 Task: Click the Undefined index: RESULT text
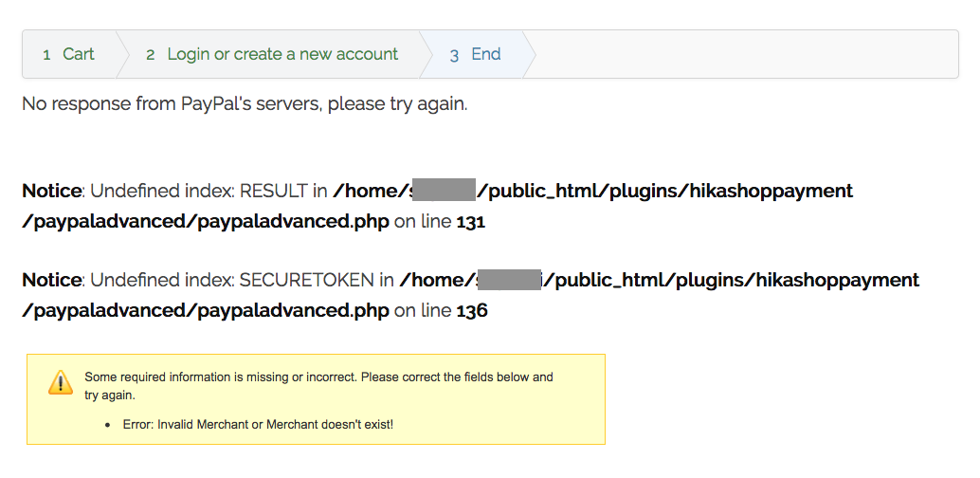[199, 191]
